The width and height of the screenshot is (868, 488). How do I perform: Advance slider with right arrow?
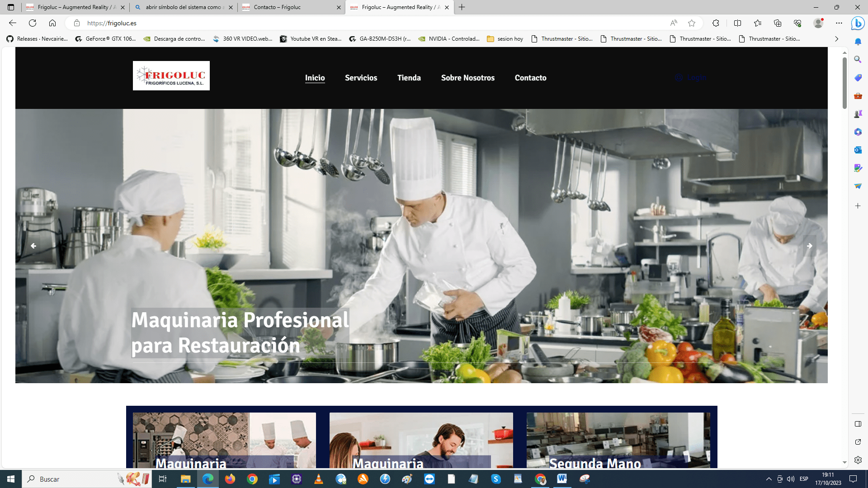(809, 246)
